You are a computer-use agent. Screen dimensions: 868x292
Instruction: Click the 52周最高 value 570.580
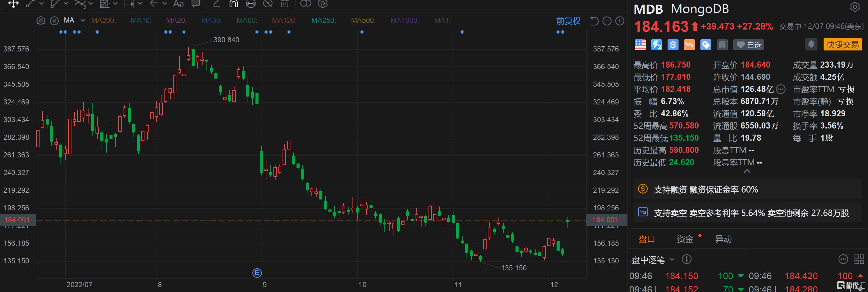pyautogui.click(x=684, y=126)
